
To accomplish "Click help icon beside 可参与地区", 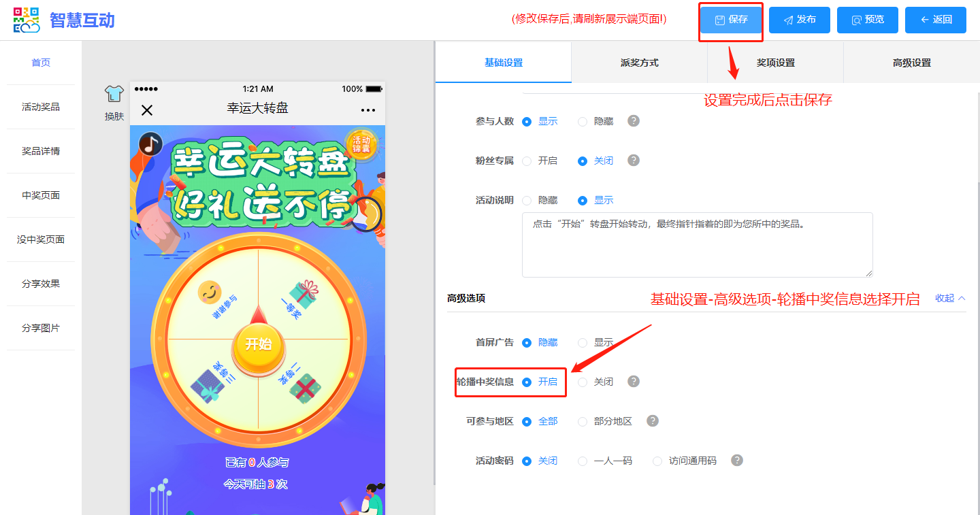I will [x=653, y=421].
